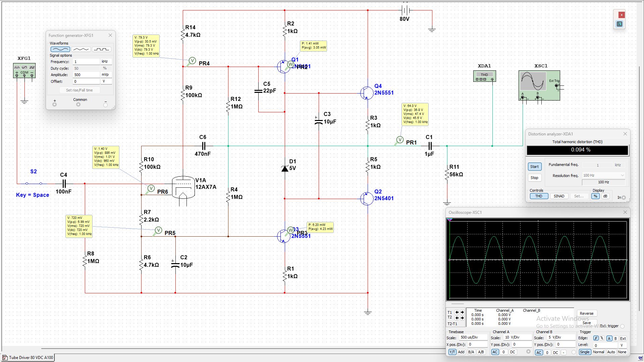
Task: Click the red close icon at top right
Action: point(622,15)
